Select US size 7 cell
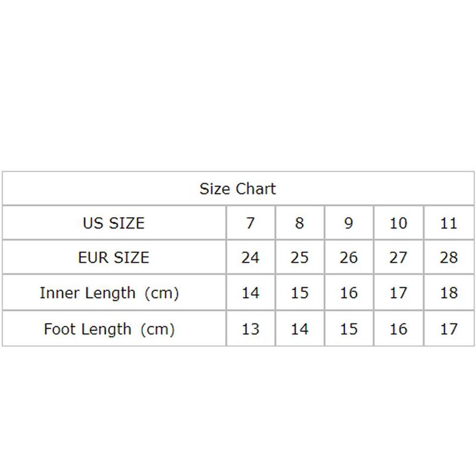Screen dimensions: 476x476 [x=250, y=223]
